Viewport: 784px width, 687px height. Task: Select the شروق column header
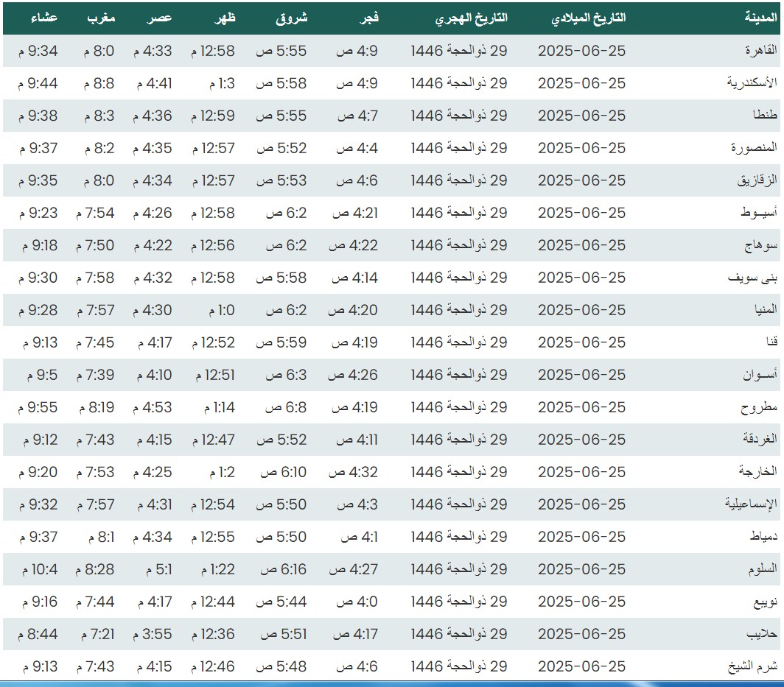coord(291,18)
